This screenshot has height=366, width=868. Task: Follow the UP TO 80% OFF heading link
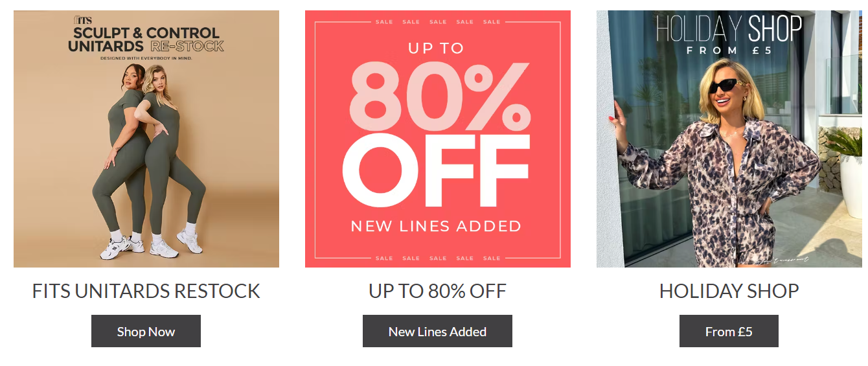coord(437,291)
